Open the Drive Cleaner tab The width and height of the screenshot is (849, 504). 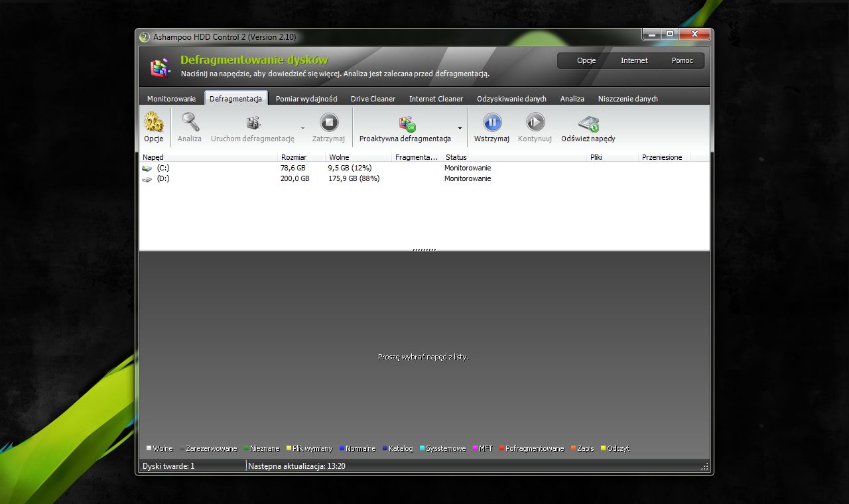(373, 99)
